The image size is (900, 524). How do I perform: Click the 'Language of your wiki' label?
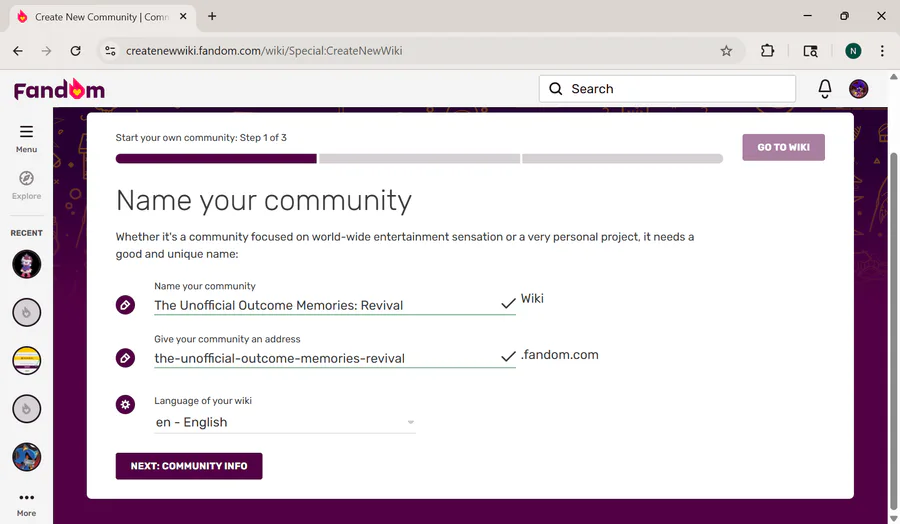tap(203, 401)
